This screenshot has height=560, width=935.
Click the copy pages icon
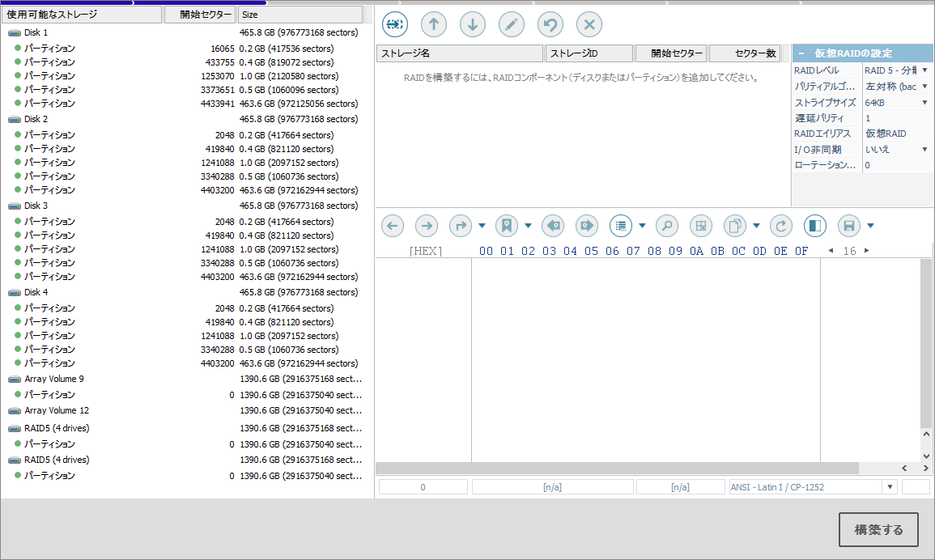(x=735, y=226)
